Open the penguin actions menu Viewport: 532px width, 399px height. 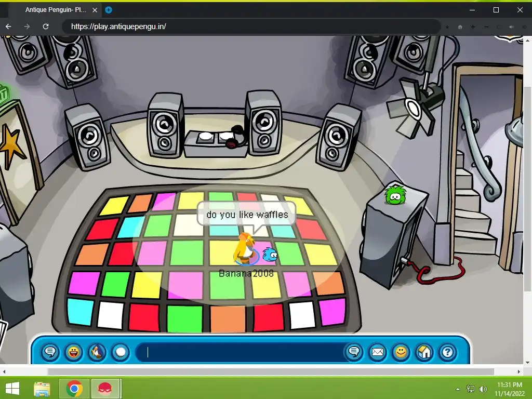[97, 352]
